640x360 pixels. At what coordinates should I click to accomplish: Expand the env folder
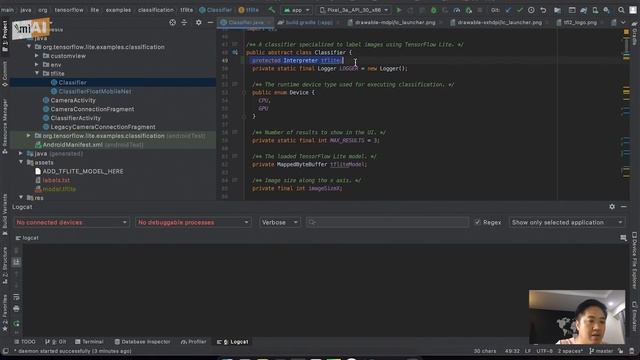pos(37,64)
